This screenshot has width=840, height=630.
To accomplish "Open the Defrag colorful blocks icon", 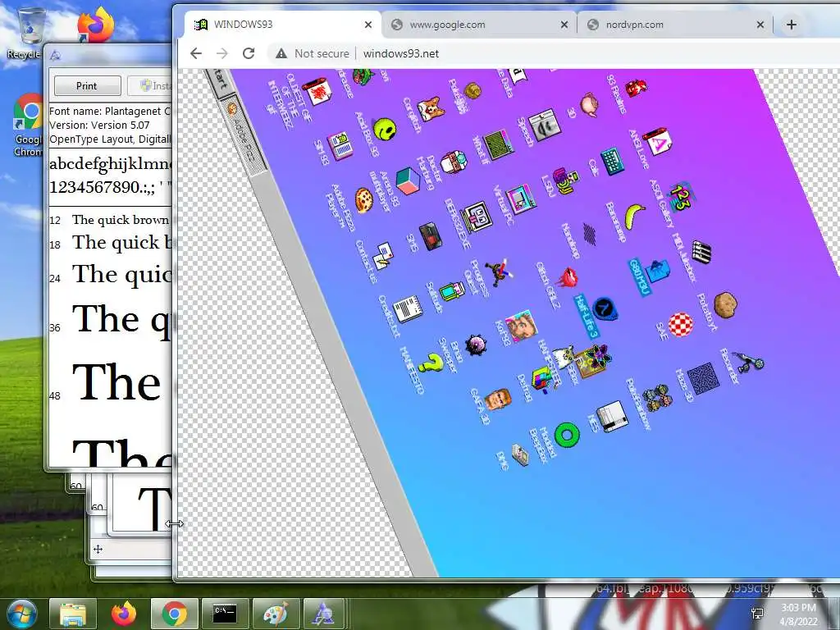I will pyautogui.click(x=542, y=379).
